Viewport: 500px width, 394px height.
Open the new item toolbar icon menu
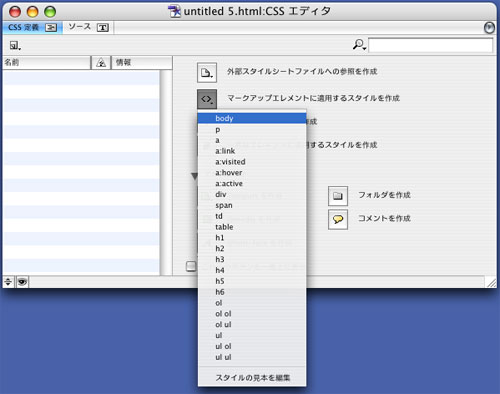tap(15, 45)
